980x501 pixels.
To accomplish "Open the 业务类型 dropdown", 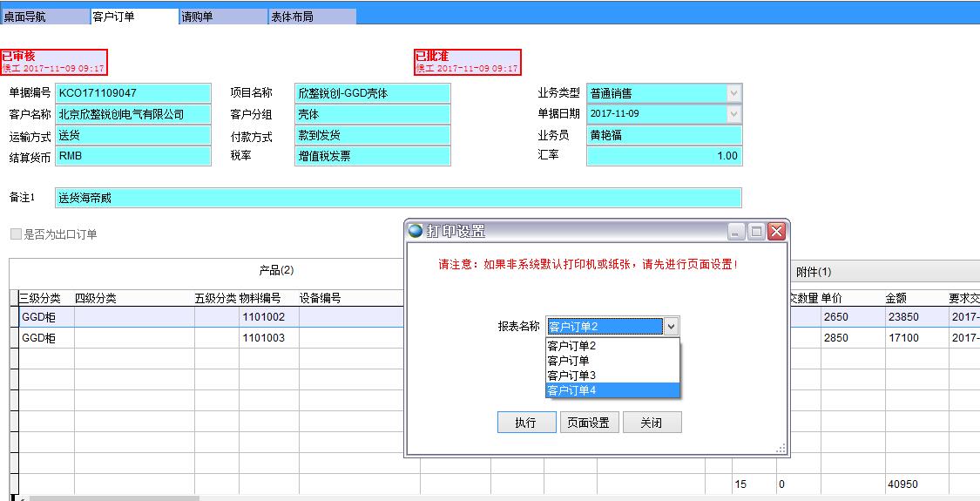I will click(733, 93).
